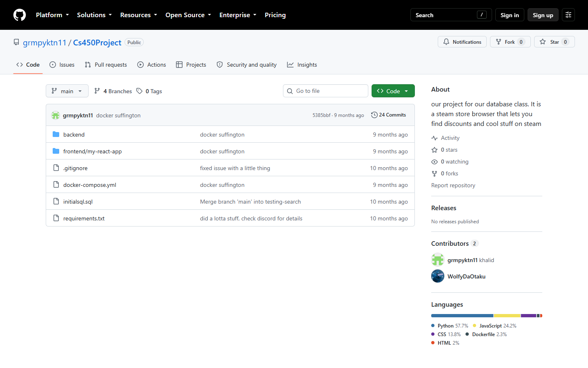Click the Sign in button
Screen dimensions: 588x368
[510, 15]
